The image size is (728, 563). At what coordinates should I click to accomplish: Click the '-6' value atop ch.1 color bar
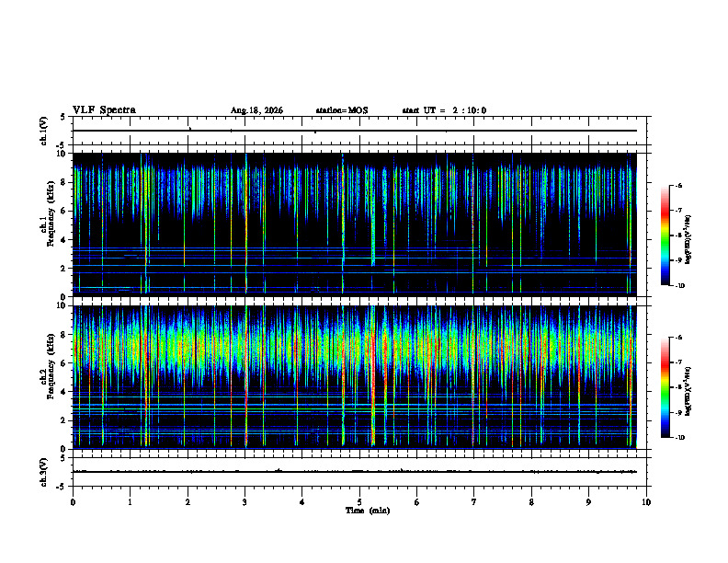tap(678, 185)
